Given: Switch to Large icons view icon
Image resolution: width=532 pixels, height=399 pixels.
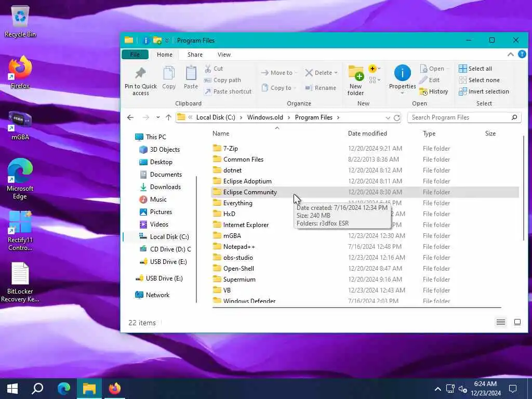Looking at the screenshot, I should pos(517,322).
